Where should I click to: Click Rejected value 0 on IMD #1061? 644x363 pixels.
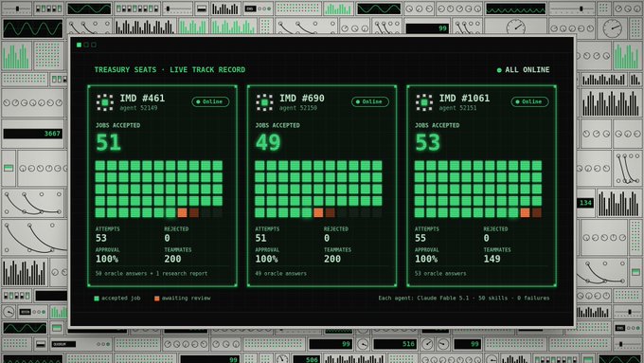(x=486, y=238)
